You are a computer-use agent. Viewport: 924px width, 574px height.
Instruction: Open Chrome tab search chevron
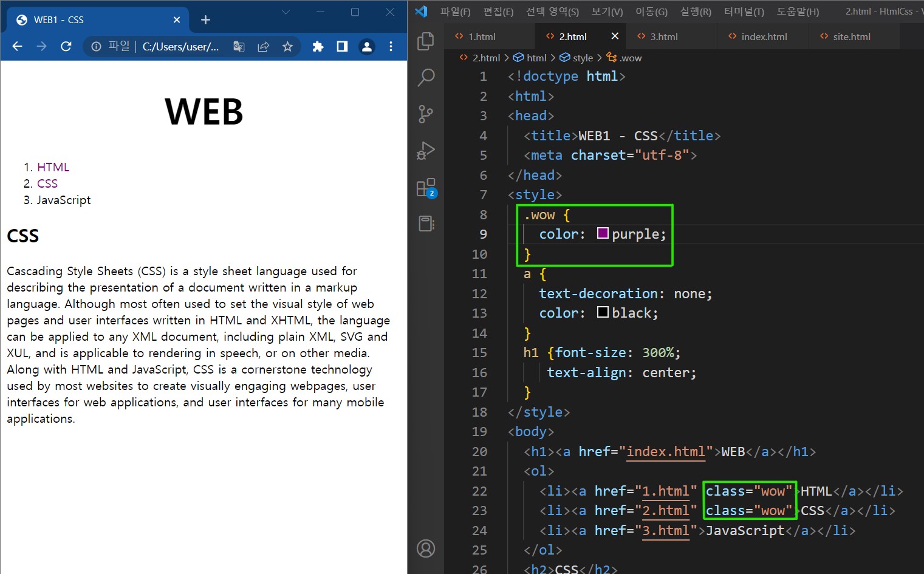coord(286,12)
